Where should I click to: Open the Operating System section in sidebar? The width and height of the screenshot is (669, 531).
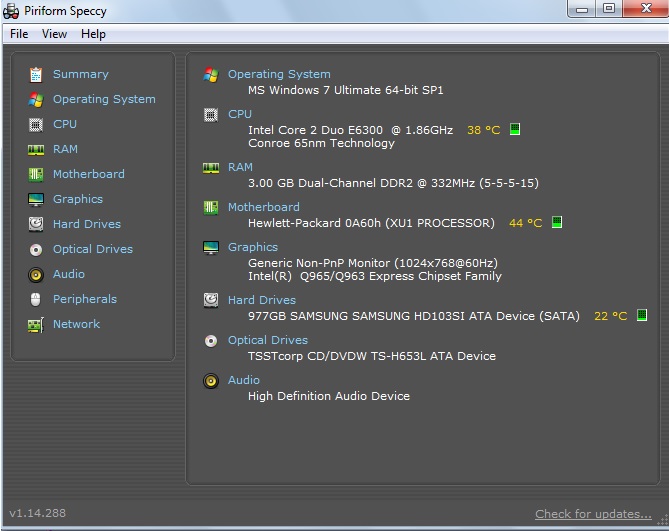click(x=104, y=99)
